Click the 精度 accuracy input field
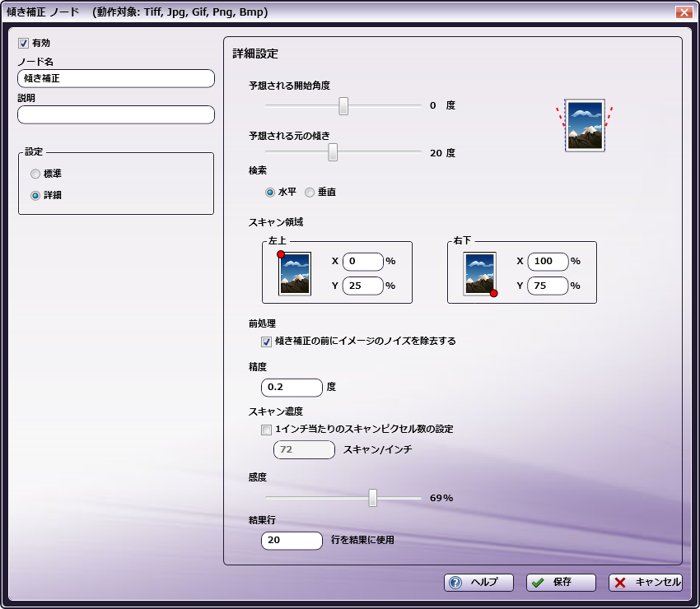The height and width of the screenshot is (609, 700). 292,387
